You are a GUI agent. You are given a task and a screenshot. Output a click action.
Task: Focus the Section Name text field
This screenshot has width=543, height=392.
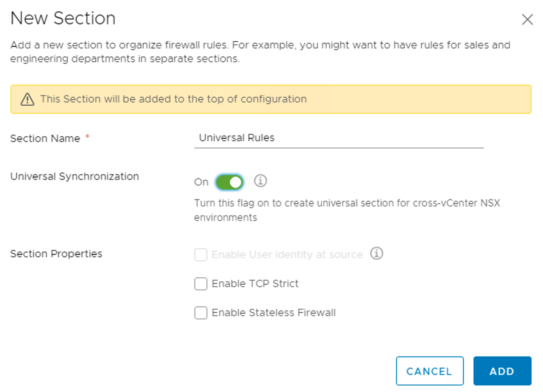tap(339, 138)
